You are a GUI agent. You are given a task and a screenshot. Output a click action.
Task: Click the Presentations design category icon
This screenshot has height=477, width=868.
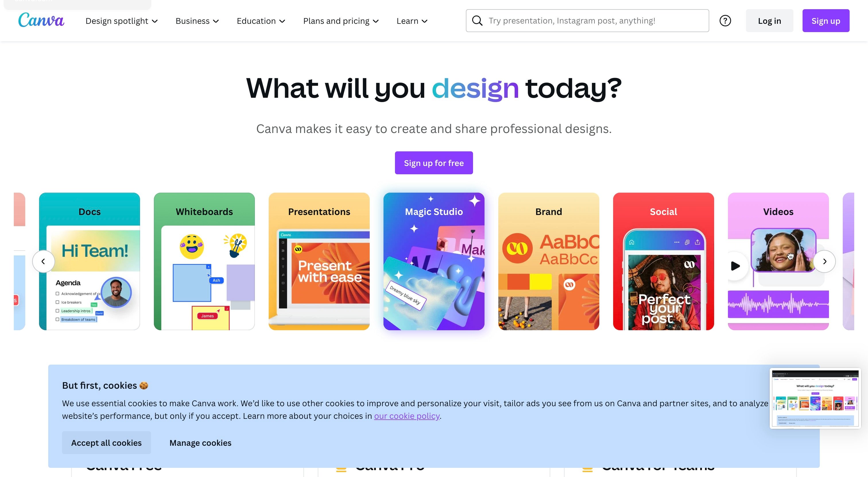(x=319, y=261)
